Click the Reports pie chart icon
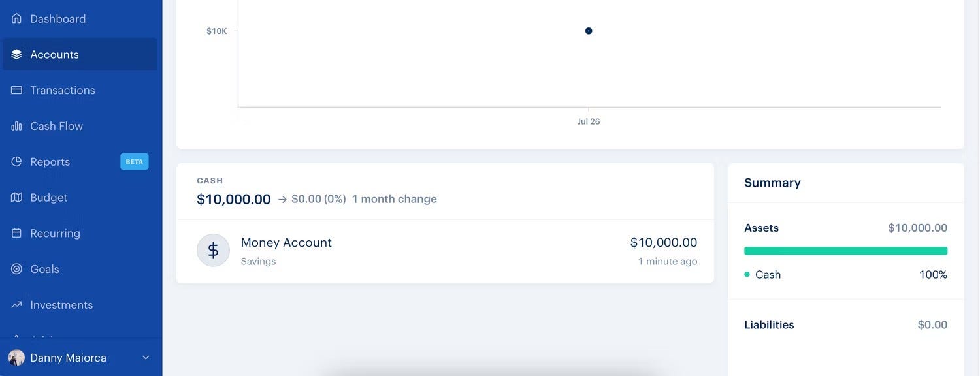The height and width of the screenshot is (376, 980). 16,162
